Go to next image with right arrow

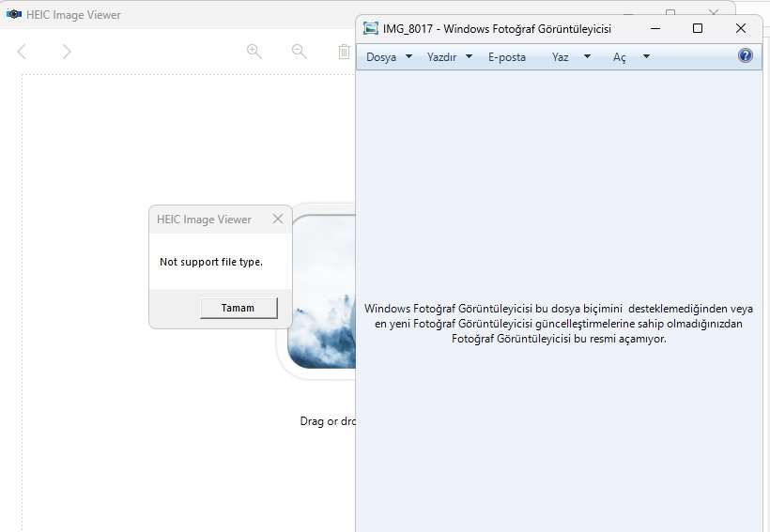point(67,52)
